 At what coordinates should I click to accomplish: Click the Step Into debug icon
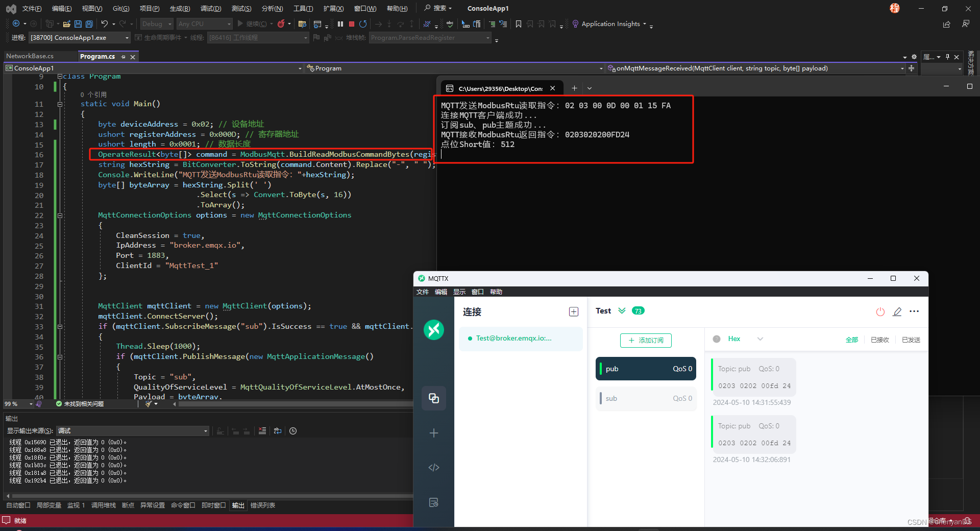click(390, 23)
